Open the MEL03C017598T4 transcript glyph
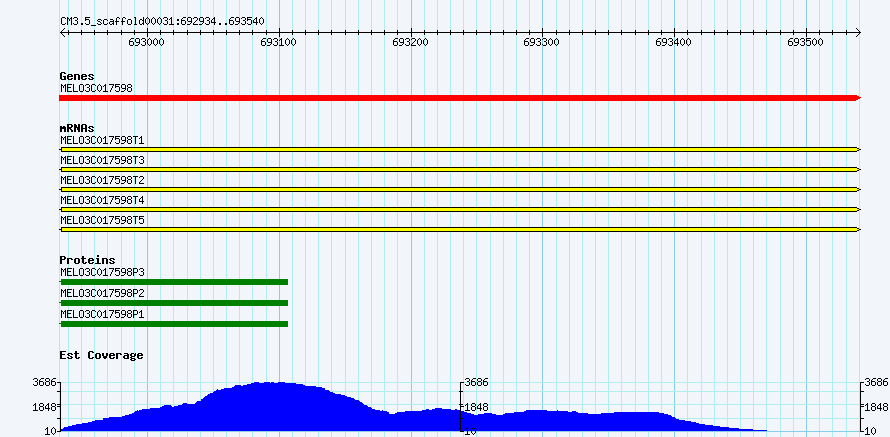Image resolution: width=890 pixels, height=437 pixels. [x=460, y=209]
